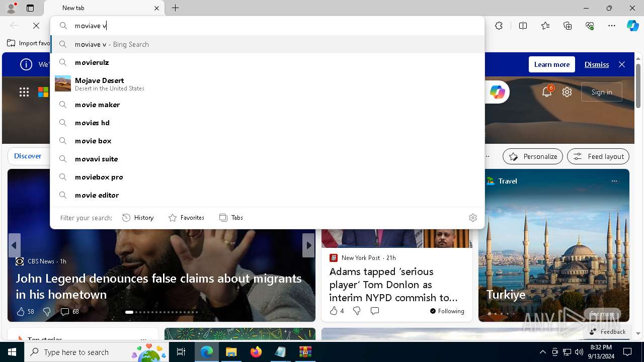This screenshot has height=362, width=644.
Task: Choose the movie box suggestion
Action: [x=267, y=141]
